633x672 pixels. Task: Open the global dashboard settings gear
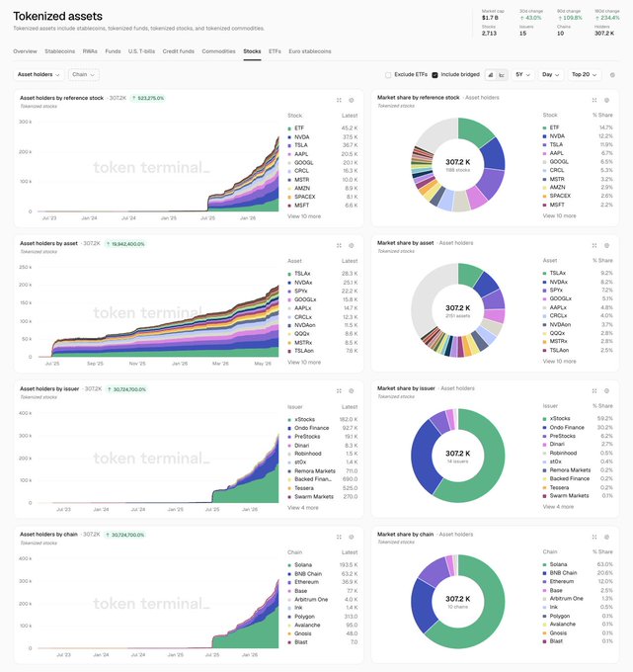pyautogui.click(x=612, y=75)
